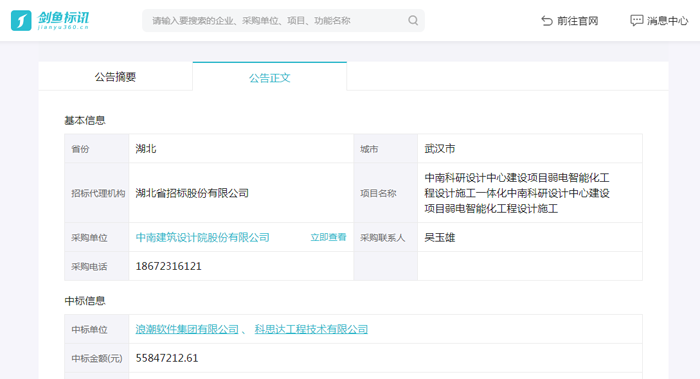Click the 剑鱼标讯 logo icon
The image size is (700, 379).
pyautogui.click(x=21, y=21)
